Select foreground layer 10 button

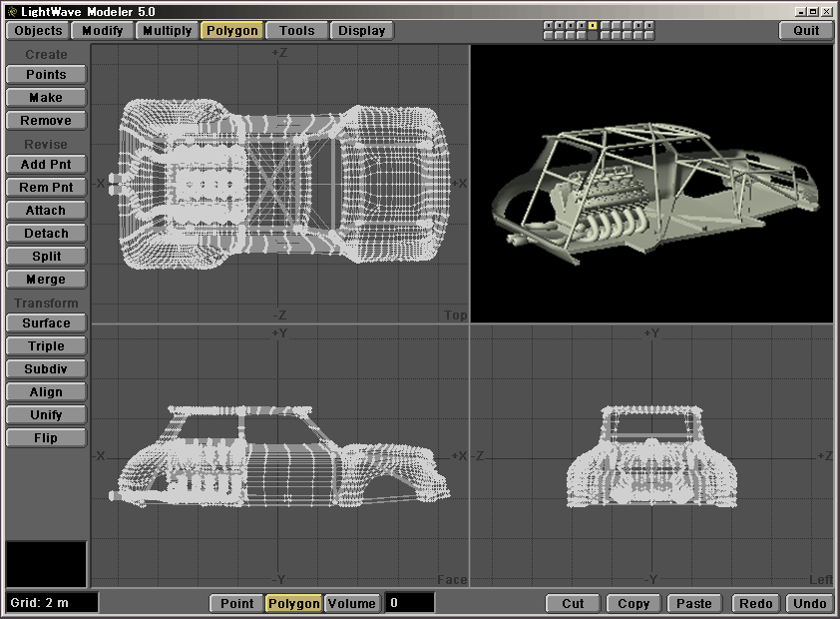(x=649, y=25)
